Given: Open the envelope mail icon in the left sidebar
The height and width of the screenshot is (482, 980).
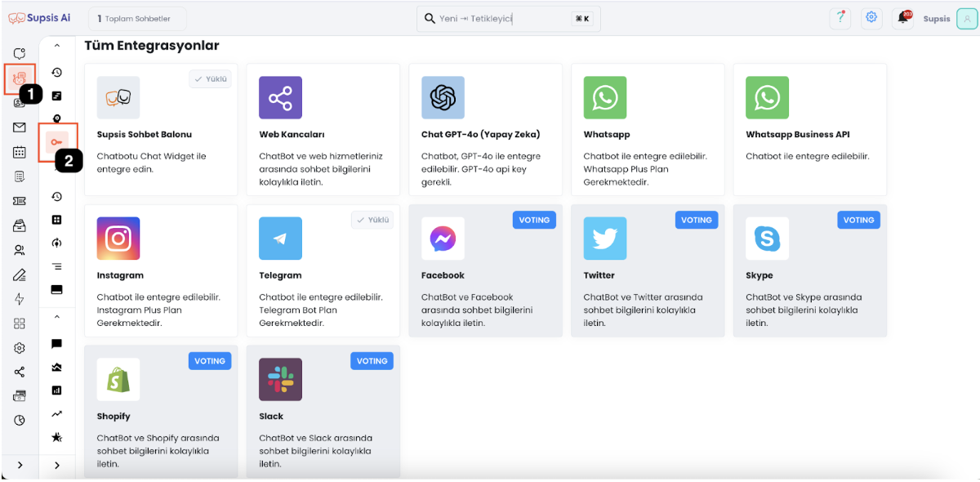Looking at the screenshot, I should pyautogui.click(x=20, y=127).
